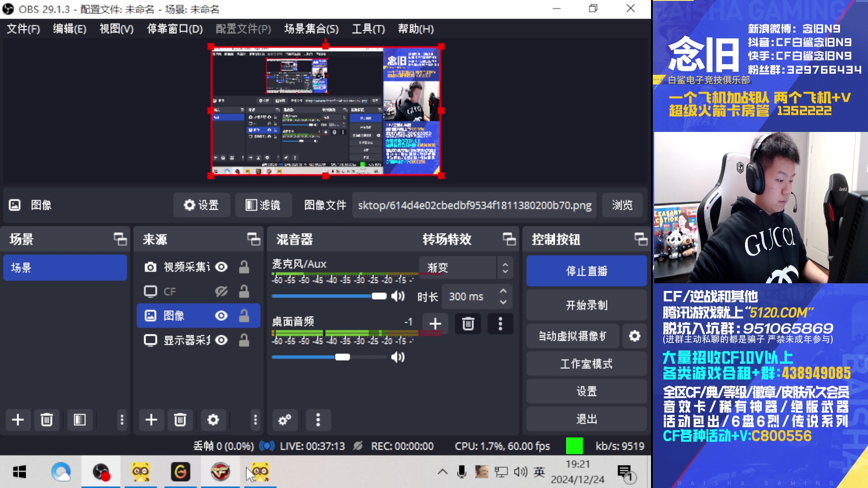
Task: Click the 设置 properties button for image source
Action: click(201, 205)
